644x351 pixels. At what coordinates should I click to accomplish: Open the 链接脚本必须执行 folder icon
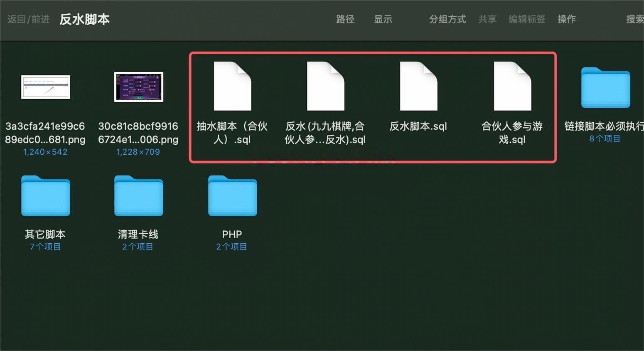coord(605,88)
